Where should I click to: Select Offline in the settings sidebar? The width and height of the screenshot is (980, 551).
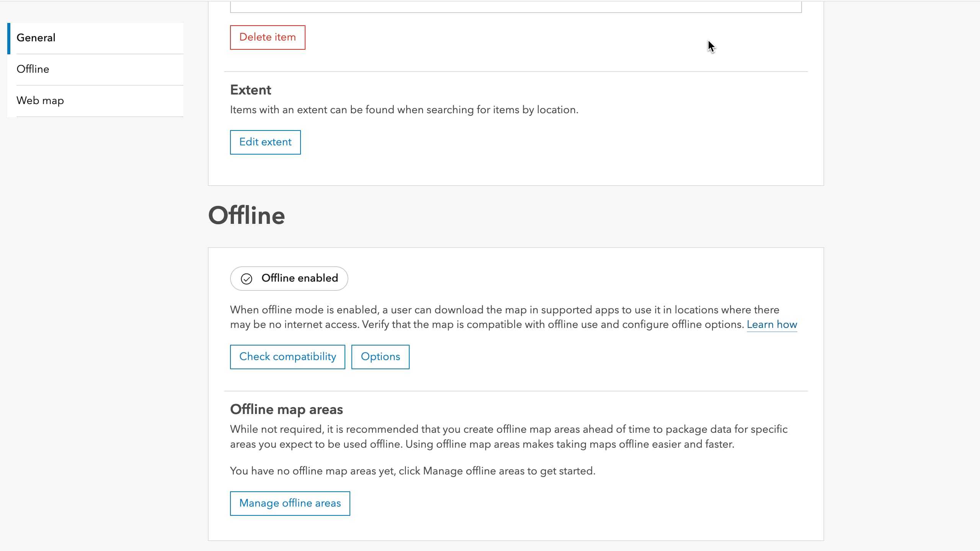click(x=33, y=69)
